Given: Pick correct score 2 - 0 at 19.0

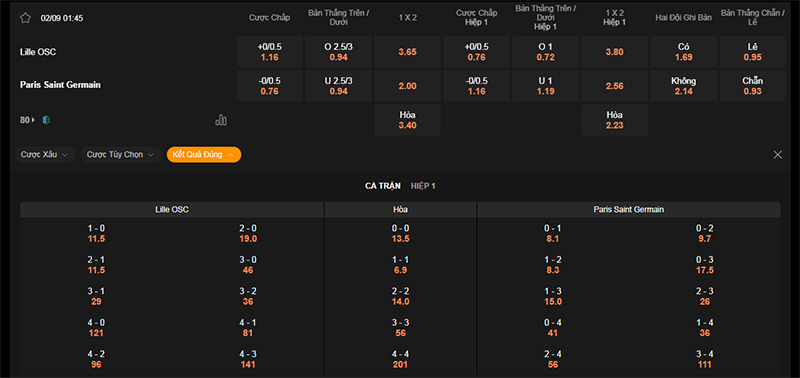Looking at the screenshot, I should (x=248, y=233).
